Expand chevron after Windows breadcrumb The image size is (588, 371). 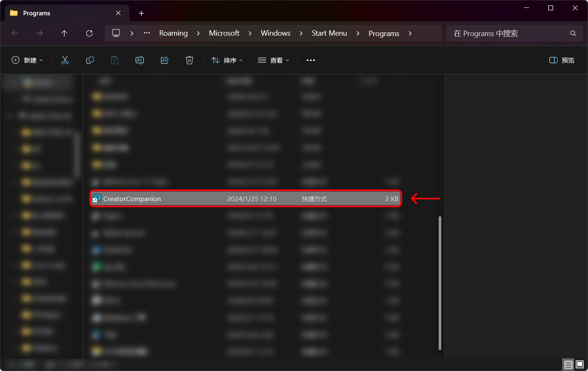pos(301,33)
